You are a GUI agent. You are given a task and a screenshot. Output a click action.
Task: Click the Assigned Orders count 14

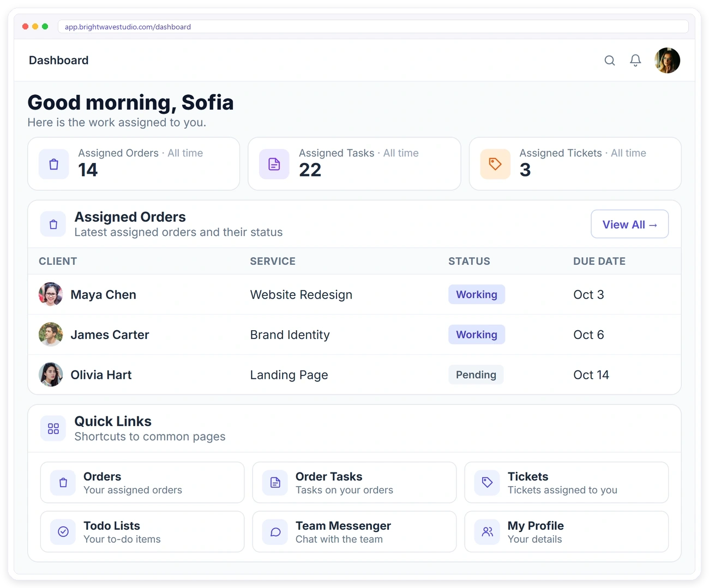pos(88,170)
